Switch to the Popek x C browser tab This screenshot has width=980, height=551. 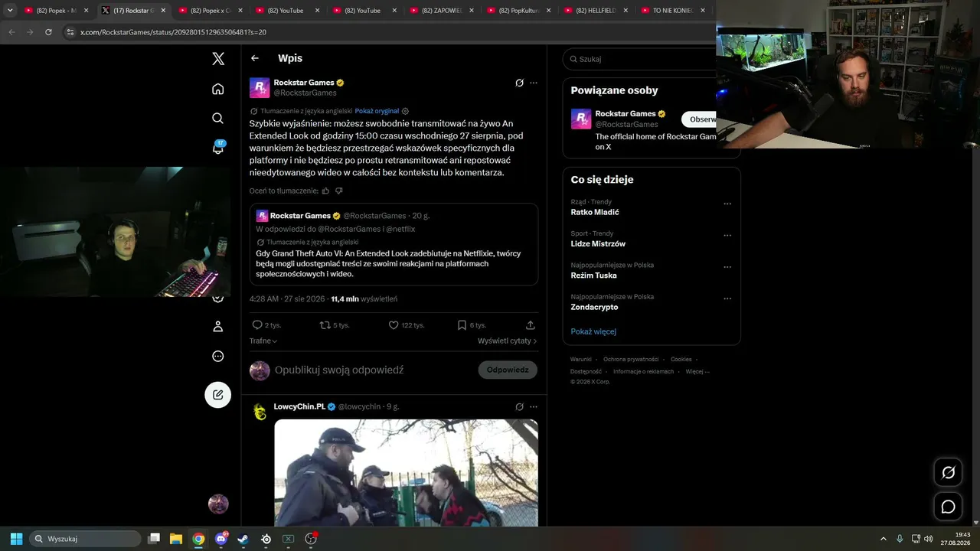pyautogui.click(x=210, y=11)
